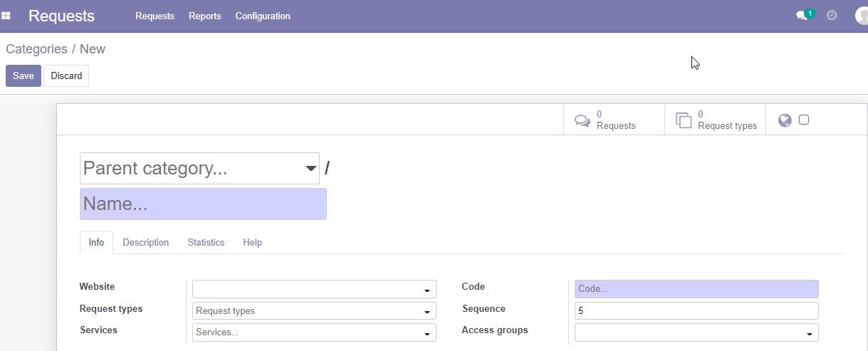This screenshot has width=868, height=351.
Task: Click the website globe icon
Action: point(785,120)
